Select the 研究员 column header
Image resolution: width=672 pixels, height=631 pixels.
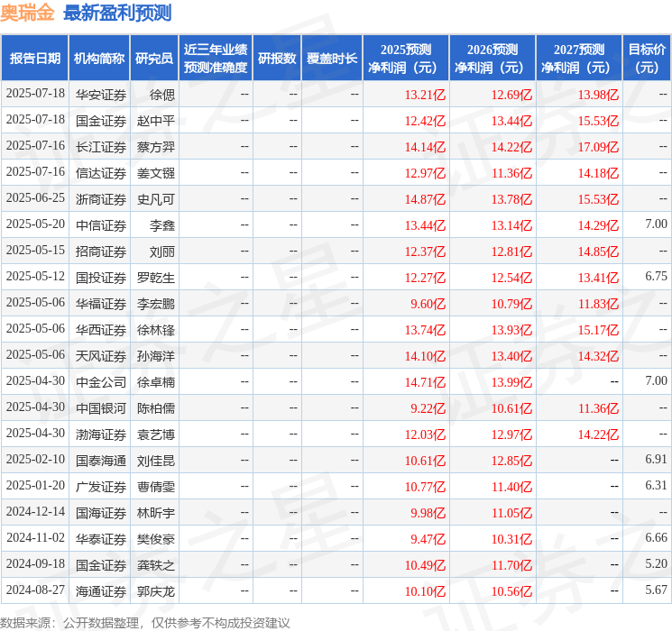pyautogui.click(x=154, y=58)
